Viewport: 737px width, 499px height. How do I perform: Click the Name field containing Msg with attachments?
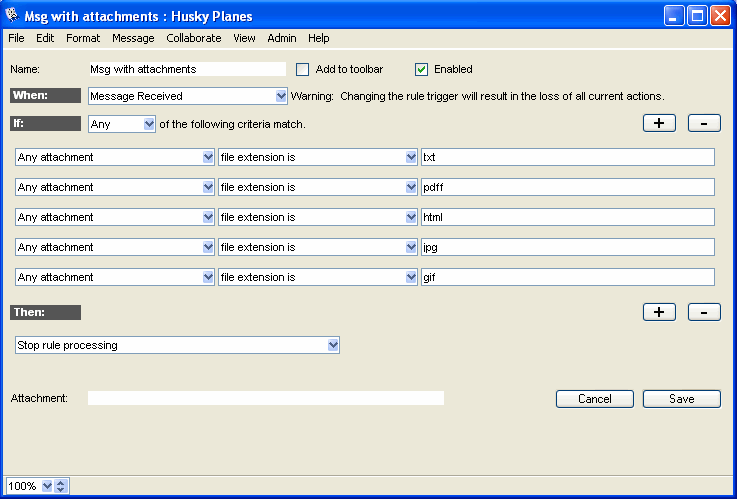click(x=187, y=69)
